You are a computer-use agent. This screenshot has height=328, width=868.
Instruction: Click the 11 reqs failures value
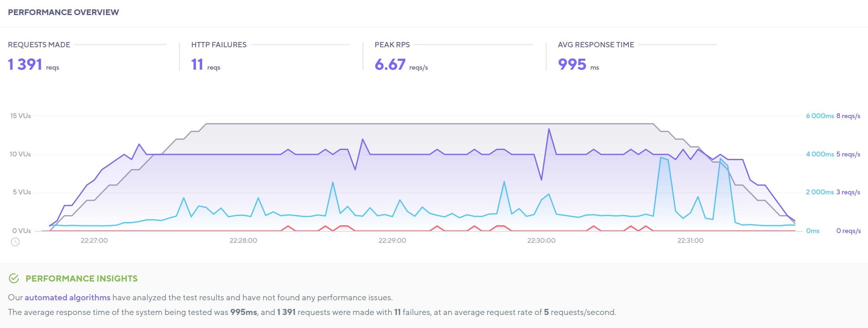(206, 64)
